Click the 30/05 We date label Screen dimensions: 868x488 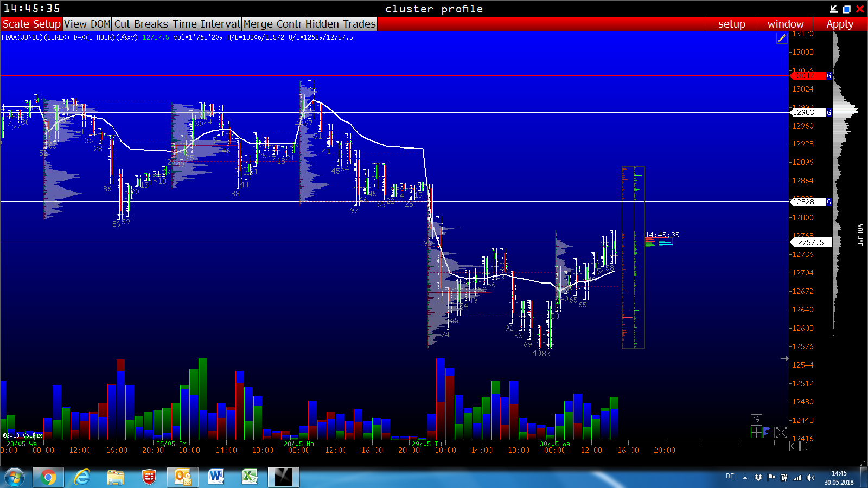[555, 444]
